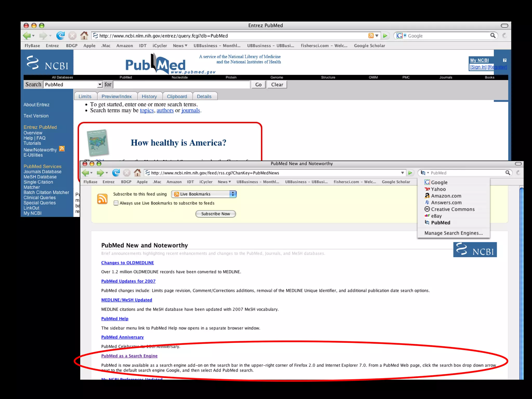Click green Go arrow in top address bar
Viewport: 532px width, 399px height.
click(385, 36)
